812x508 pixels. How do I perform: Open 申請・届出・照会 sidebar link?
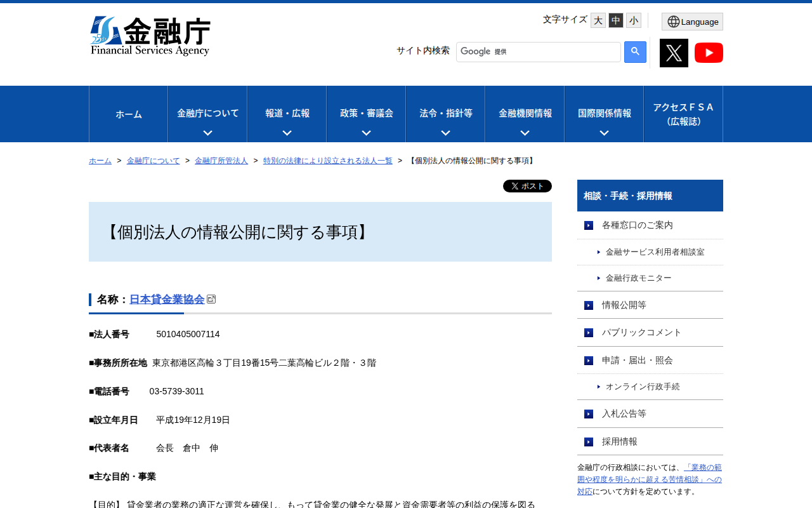pos(638,361)
